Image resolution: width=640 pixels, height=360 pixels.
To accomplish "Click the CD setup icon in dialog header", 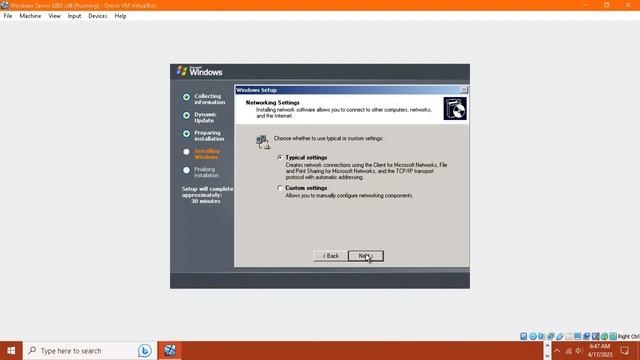I will [x=455, y=109].
